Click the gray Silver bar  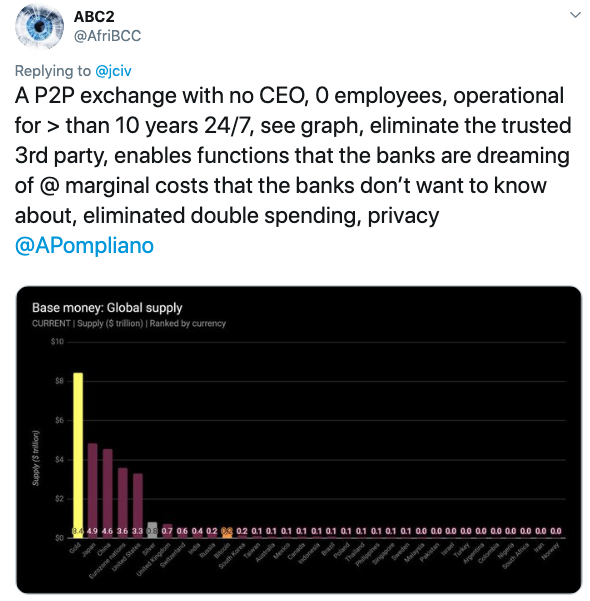point(152,530)
